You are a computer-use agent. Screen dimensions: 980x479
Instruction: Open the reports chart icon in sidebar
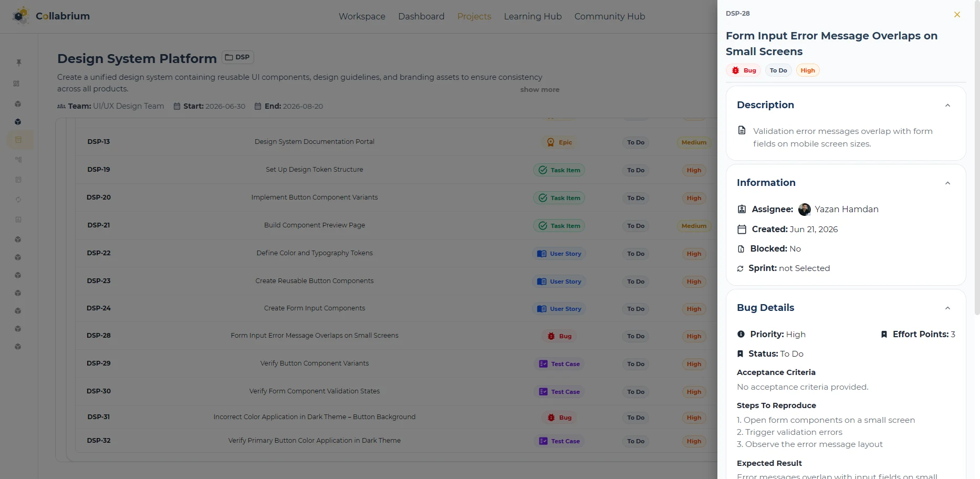pyautogui.click(x=18, y=220)
